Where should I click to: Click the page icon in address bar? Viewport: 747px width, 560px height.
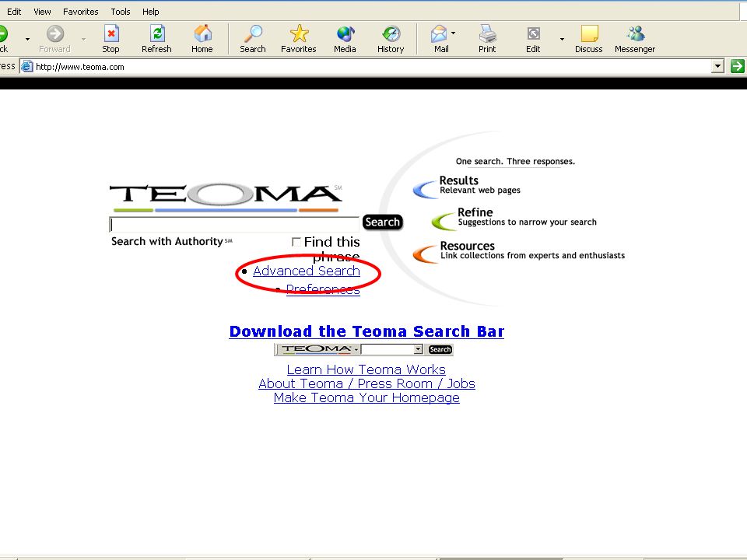[27, 66]
